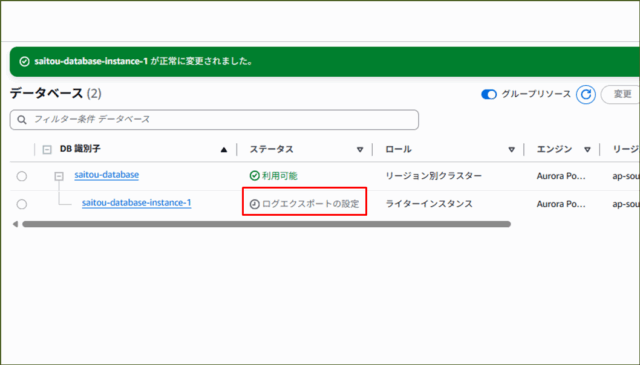Open the saitou-database cluster link
This screenshot has height=365, width=640.
pyautogui.click(x=107, y=175)
